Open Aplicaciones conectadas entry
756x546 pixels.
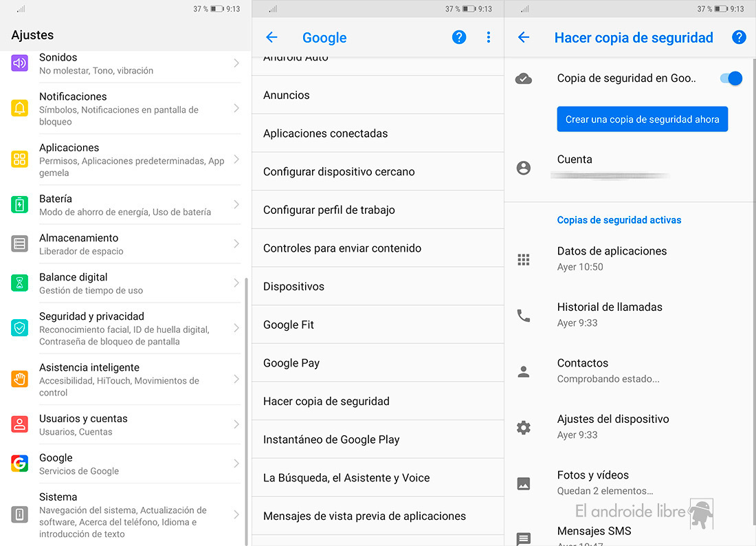point(326,133)
